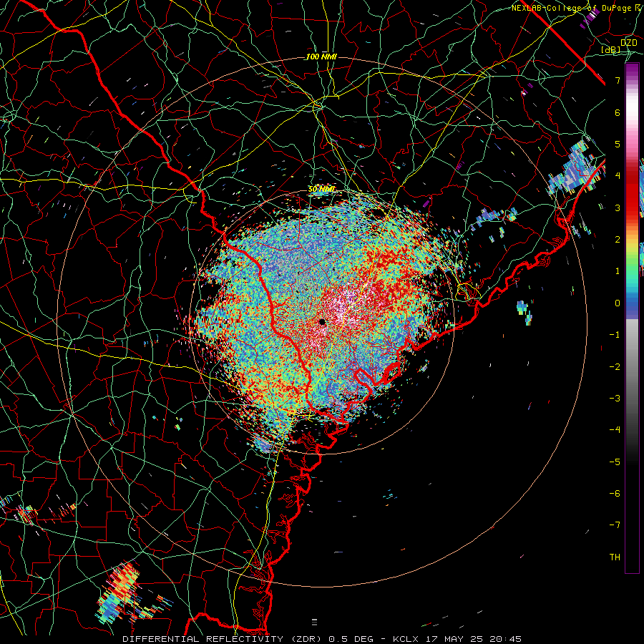Viewport: 644px width, 644px height.
Task: Click the '-7' tick label on color scale
Action: coord(615,525)
